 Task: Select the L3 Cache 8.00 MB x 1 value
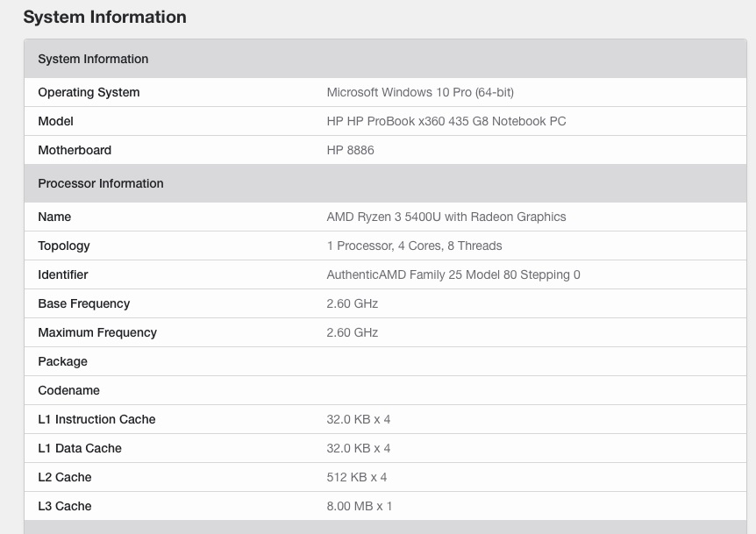pyautogui.click(x=359, y=506)
